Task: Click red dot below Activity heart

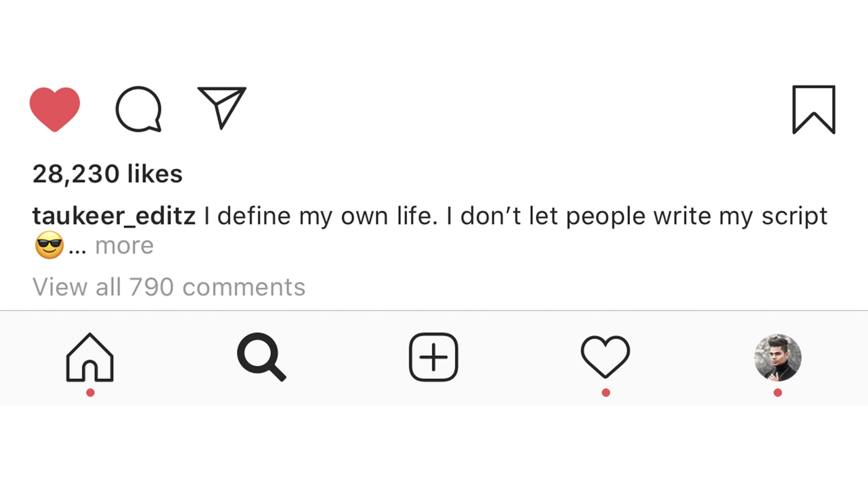Action: click(x=606, y=393)
